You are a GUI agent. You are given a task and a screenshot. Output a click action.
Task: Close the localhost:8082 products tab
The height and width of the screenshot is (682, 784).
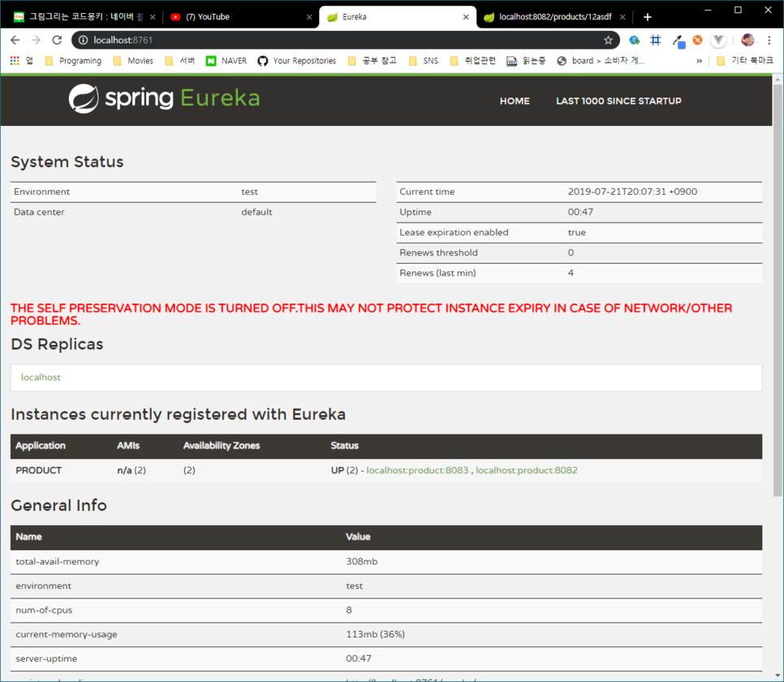pos(622,17)
